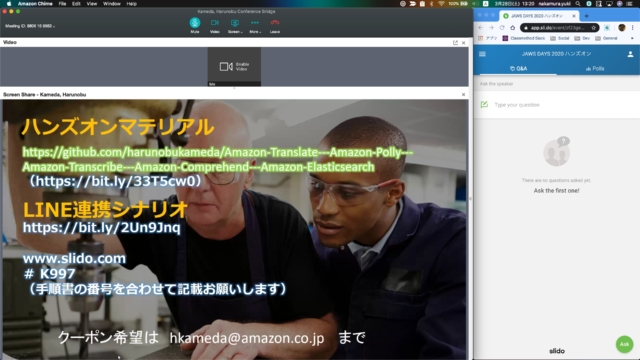Click the browser home icon

point(513,28)
